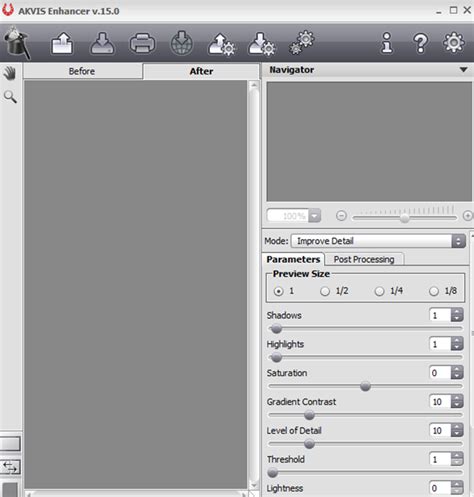
Task: Click the image window vertical scrollbar
Action: [254, 285]
